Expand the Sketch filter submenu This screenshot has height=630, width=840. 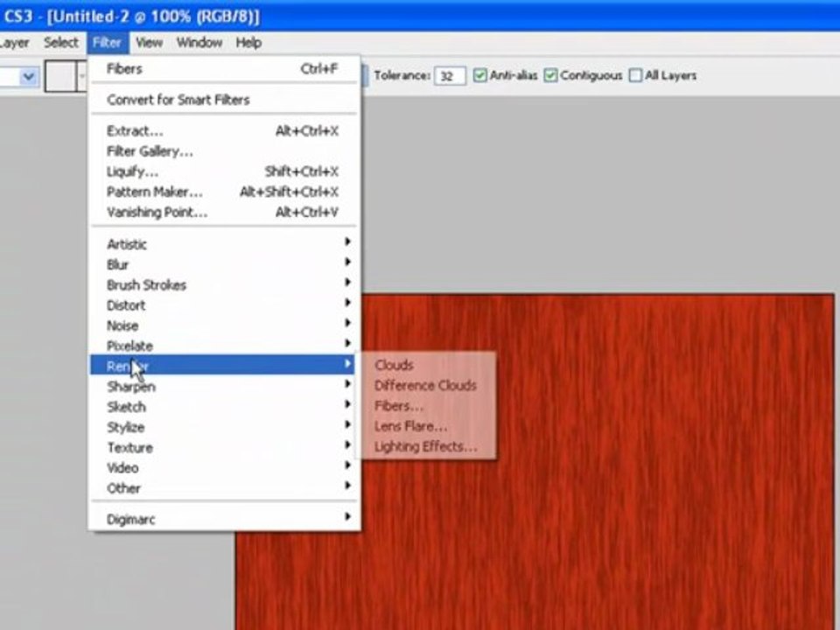coord(223,407)
